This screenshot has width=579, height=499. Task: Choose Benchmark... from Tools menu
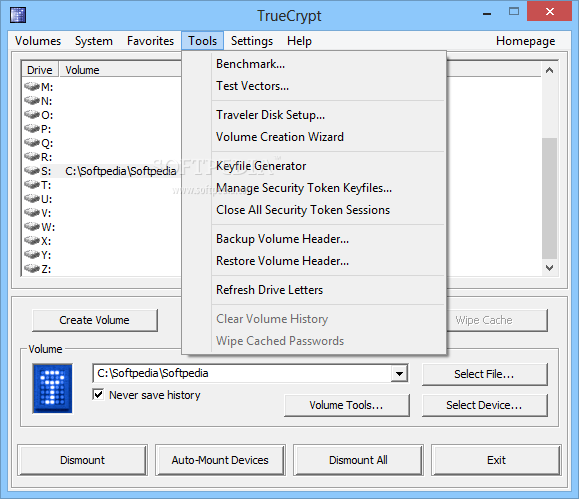[x=314, y=64]
